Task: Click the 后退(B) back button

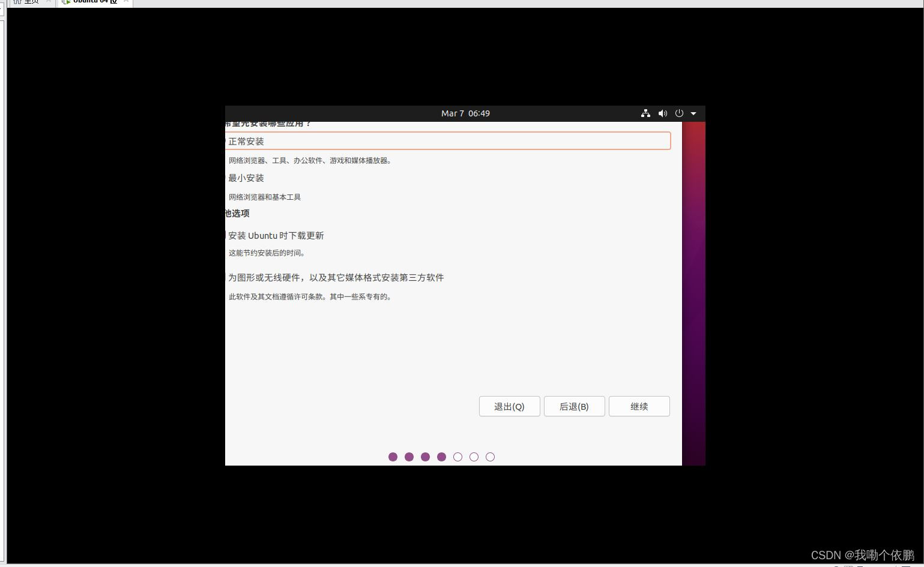Action: 575,406
